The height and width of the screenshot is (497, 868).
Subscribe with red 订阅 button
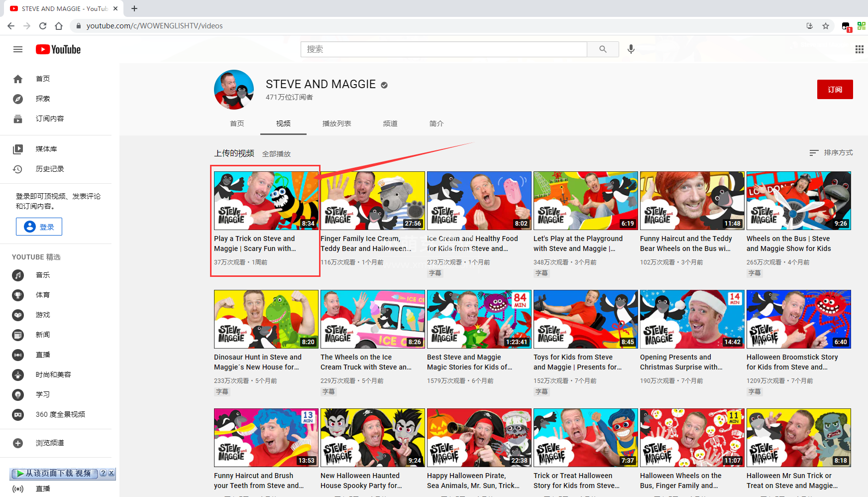tap(835, 90)
